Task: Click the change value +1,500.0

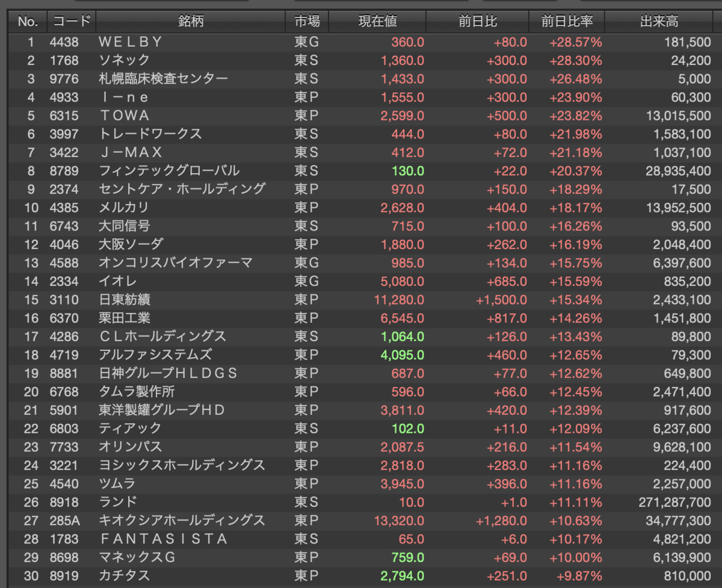Action: (x=502, y=299)
